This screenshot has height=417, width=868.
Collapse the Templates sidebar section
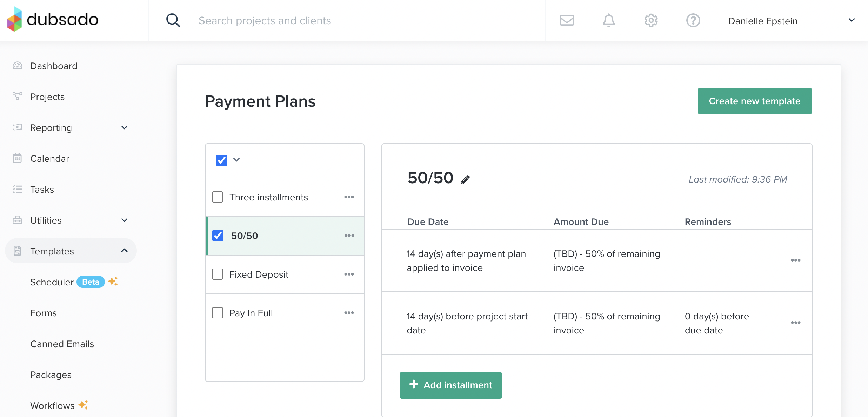(124, 251)
